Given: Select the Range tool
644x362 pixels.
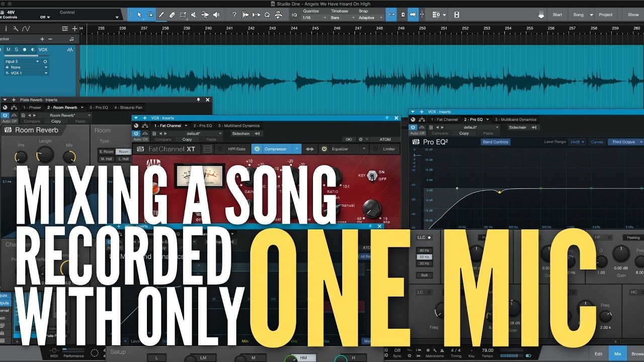Looking at the screenshot, I should (x=150, y=15).
